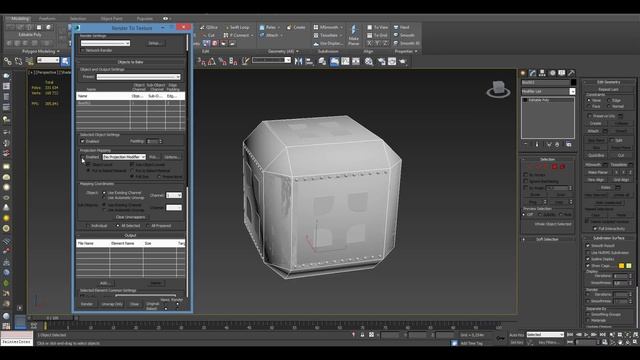Click the Mirror tool icon
This screenshot has height=360, width=640.
pos(298,61)
